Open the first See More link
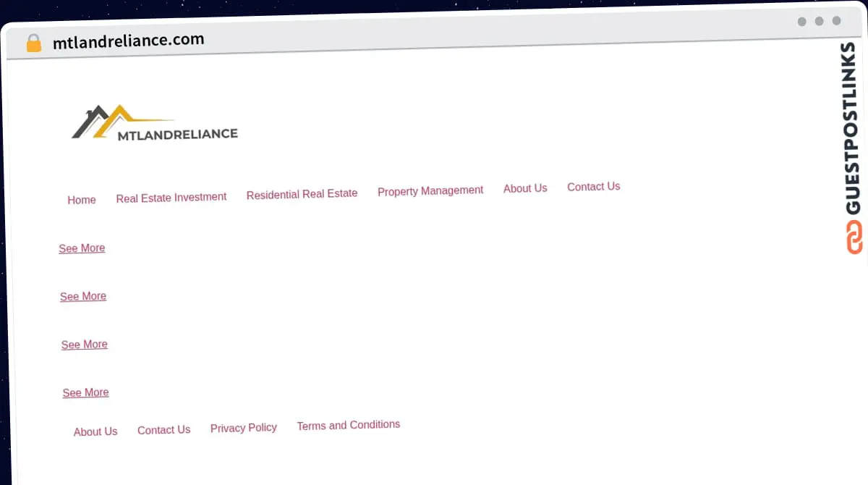This screenshot has width=868, height=485. 82,248
